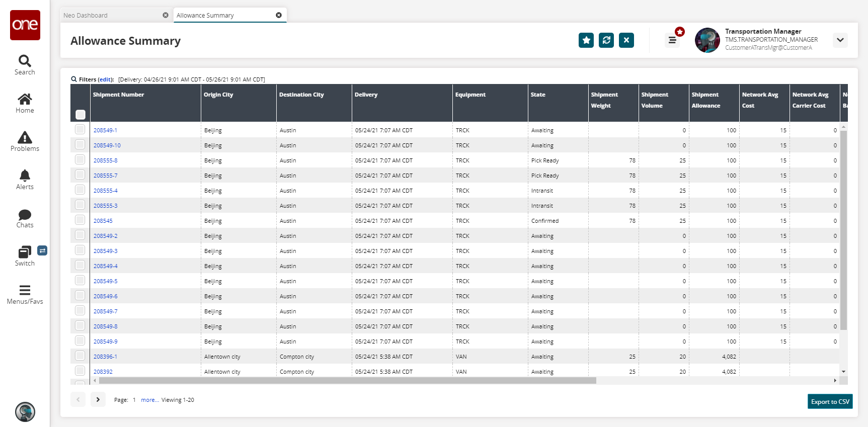868x427 pixels.
Task: Select the checkbox for shipment 208545
Action: pos(80,220)
